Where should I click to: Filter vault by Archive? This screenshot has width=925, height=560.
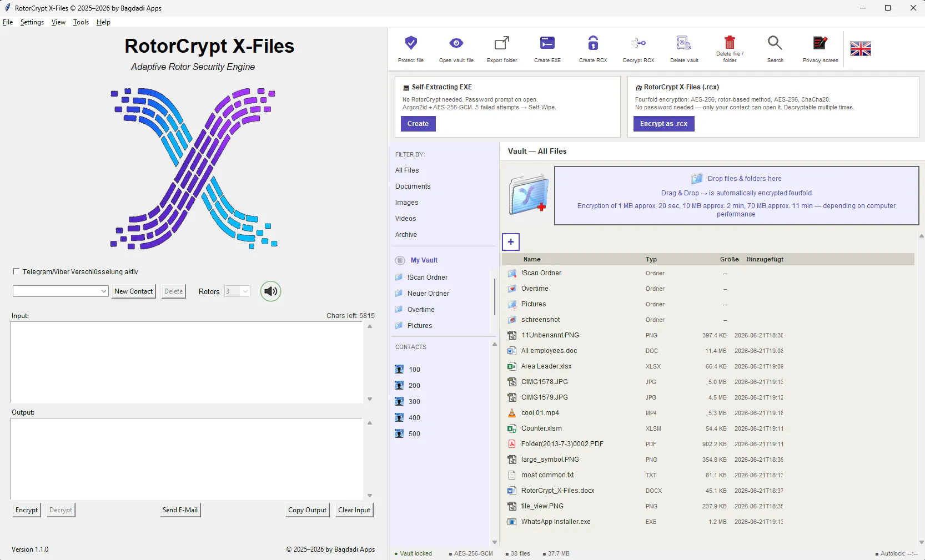(x=406, y=235)
